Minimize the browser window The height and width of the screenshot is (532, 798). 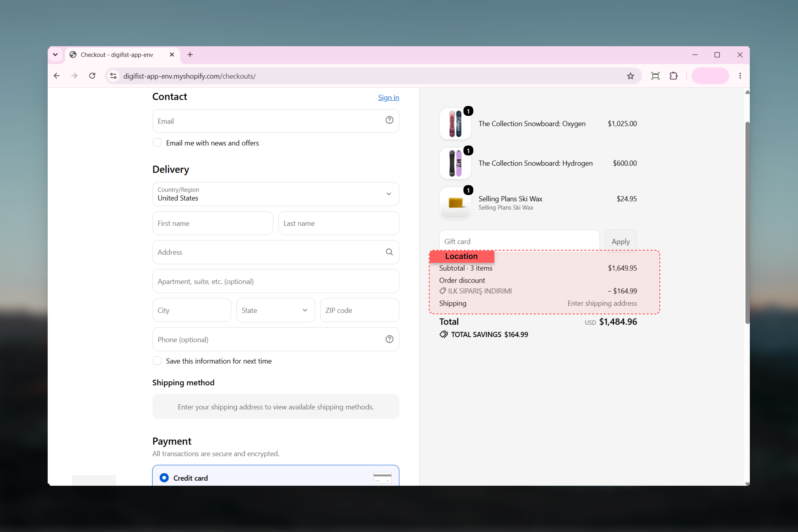695,55
